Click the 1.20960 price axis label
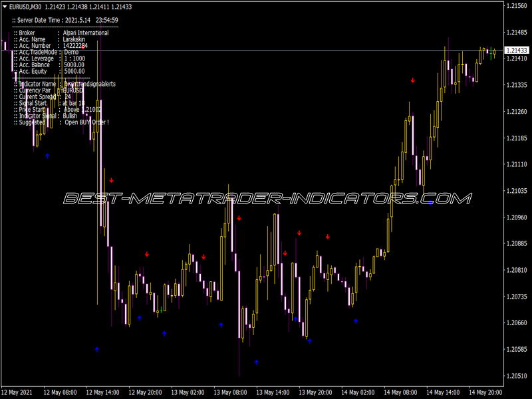Screen dimensions: 532x399 (x=517, y=217)
